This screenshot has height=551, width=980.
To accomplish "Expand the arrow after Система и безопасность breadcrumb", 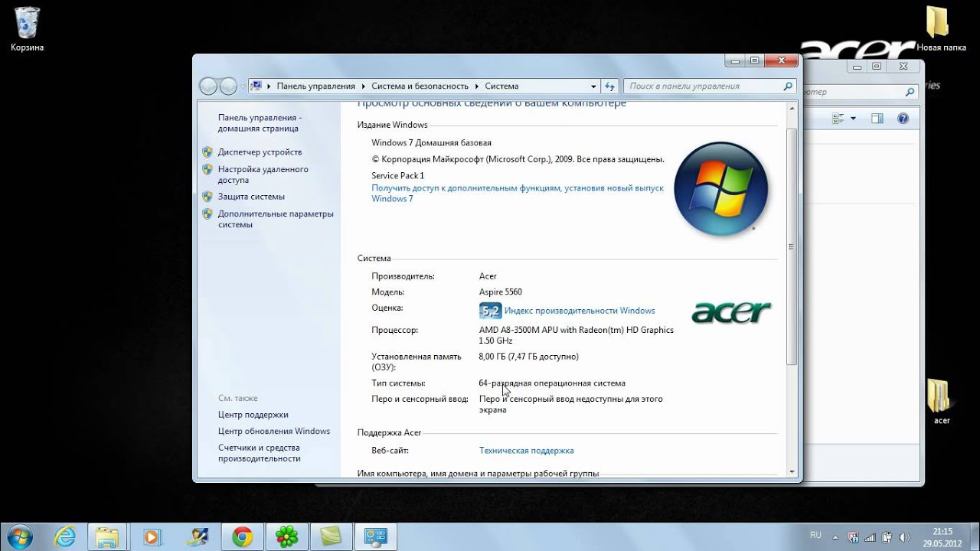I will (x=477, y=86).
